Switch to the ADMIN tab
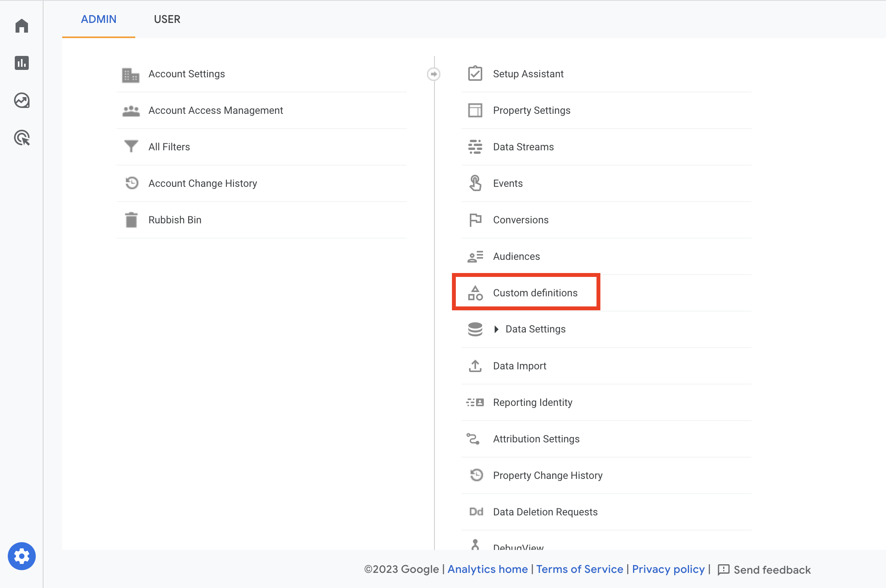The image size is (886, 588). pyautogui.click(x=99, y=19)
